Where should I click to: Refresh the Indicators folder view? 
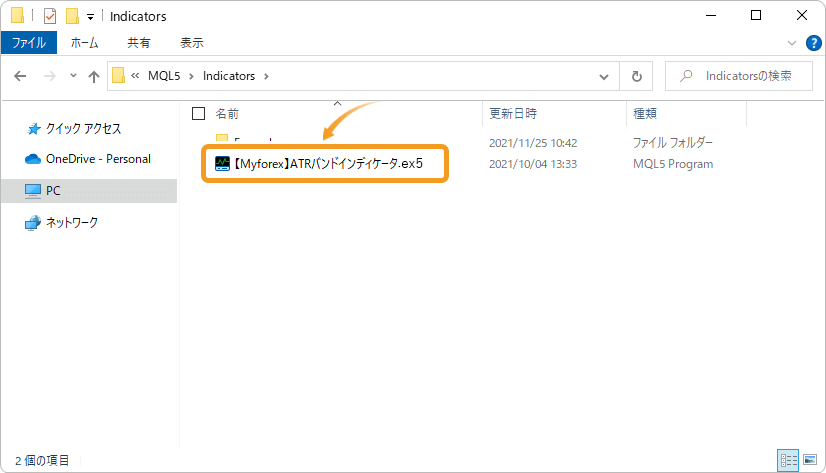[x=636, y=76]
